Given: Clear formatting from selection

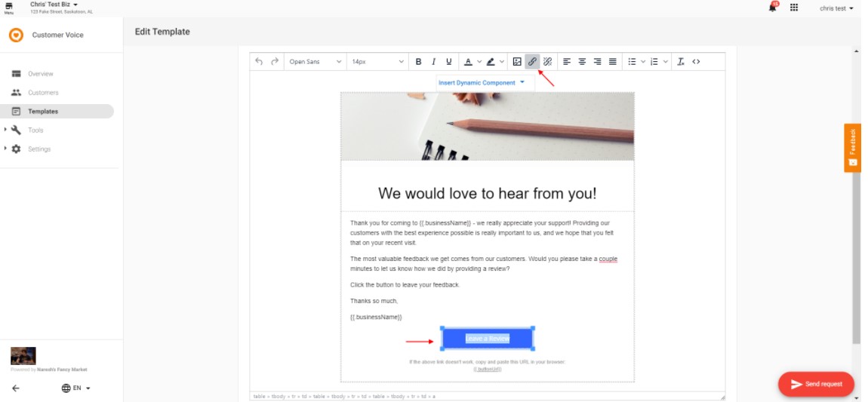Looking at the screenshot, I should point(681,62).
